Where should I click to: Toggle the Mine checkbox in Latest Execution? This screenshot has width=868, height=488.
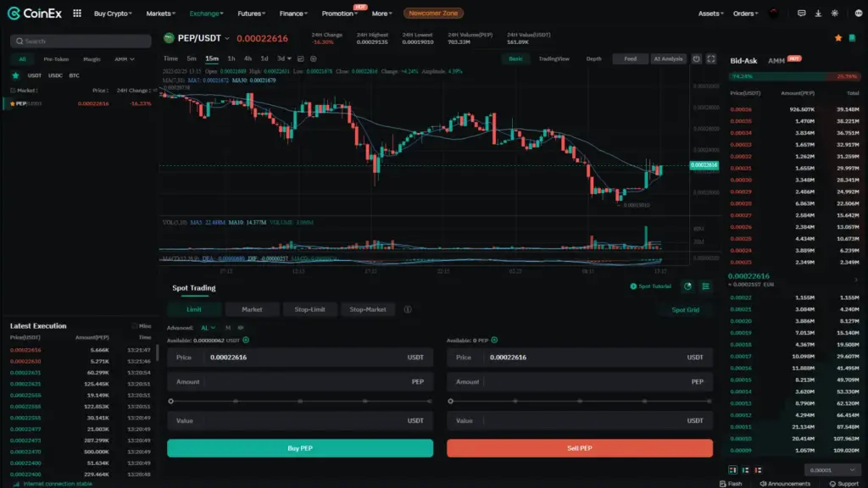tap(135, 326)
